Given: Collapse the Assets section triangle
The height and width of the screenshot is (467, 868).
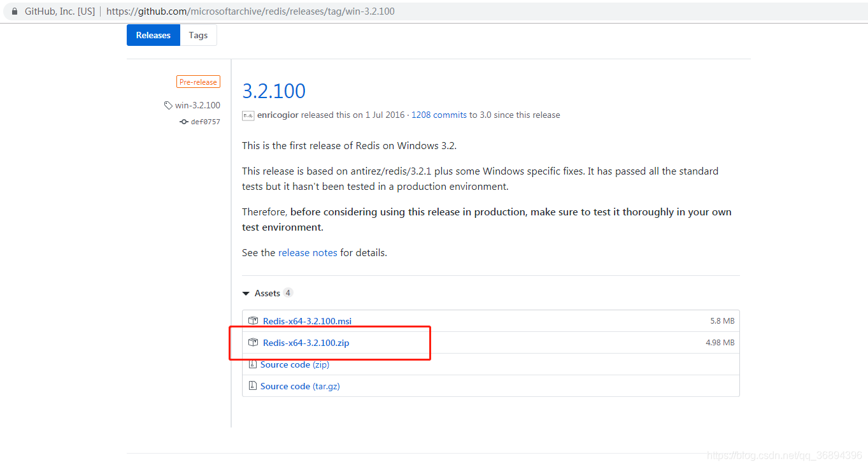Looking at the screenshot, I should [x=246, y=294].
